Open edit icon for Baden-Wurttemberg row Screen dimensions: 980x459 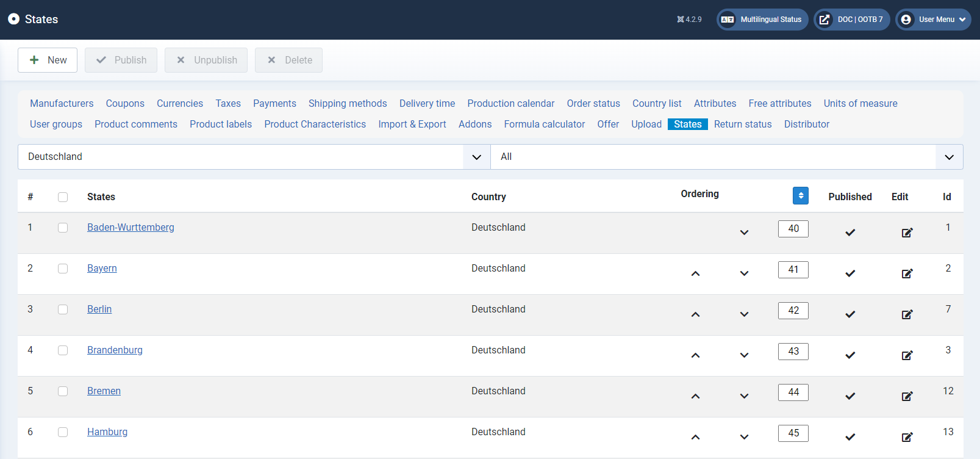point(907,233)
